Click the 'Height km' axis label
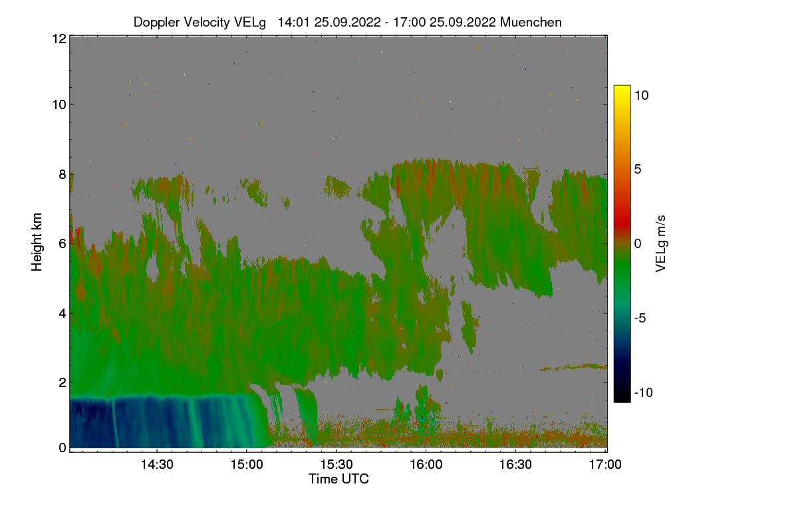The width and height of the screenshot is (798, 532). [37, 241]
